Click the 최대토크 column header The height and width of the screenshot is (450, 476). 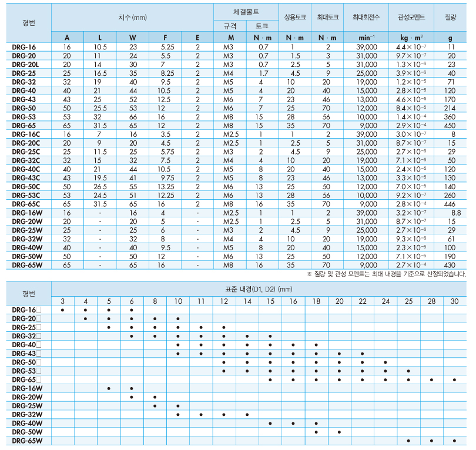click(327, 17)
